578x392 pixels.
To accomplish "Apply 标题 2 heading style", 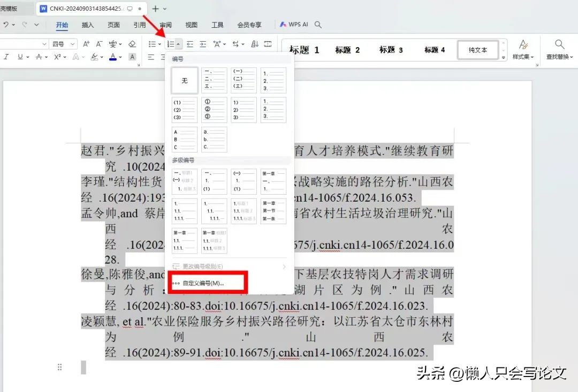I will pyautogui.click(x=347, y=50).
